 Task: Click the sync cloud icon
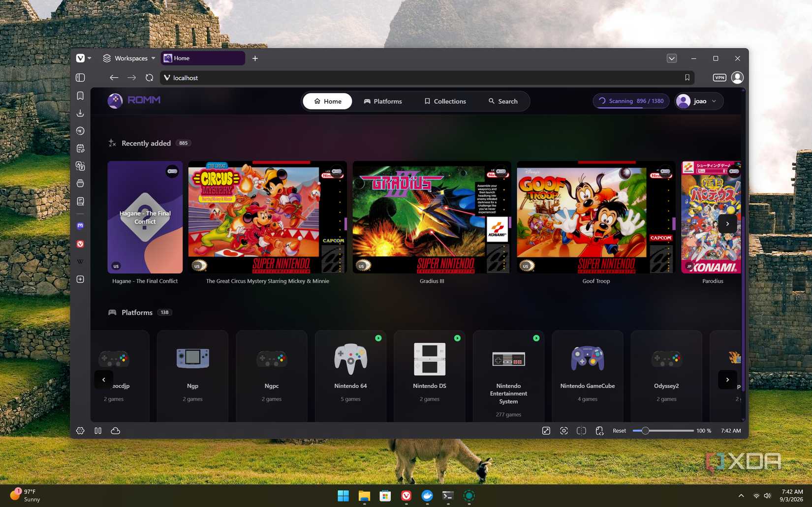[115, 431]
